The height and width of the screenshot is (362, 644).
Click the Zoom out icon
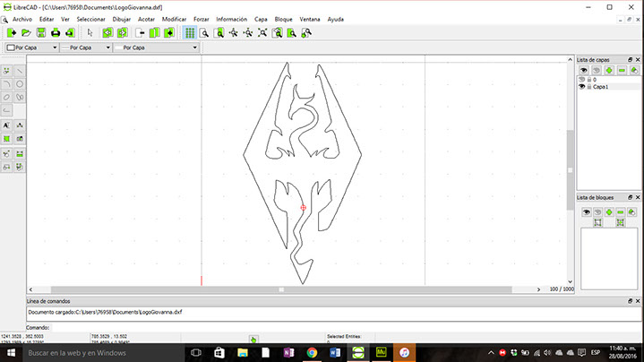coord(248,33)
